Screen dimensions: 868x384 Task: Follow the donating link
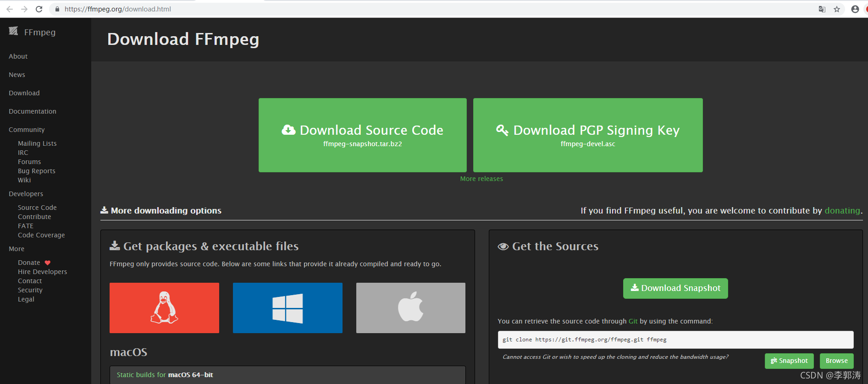point(842,211)
